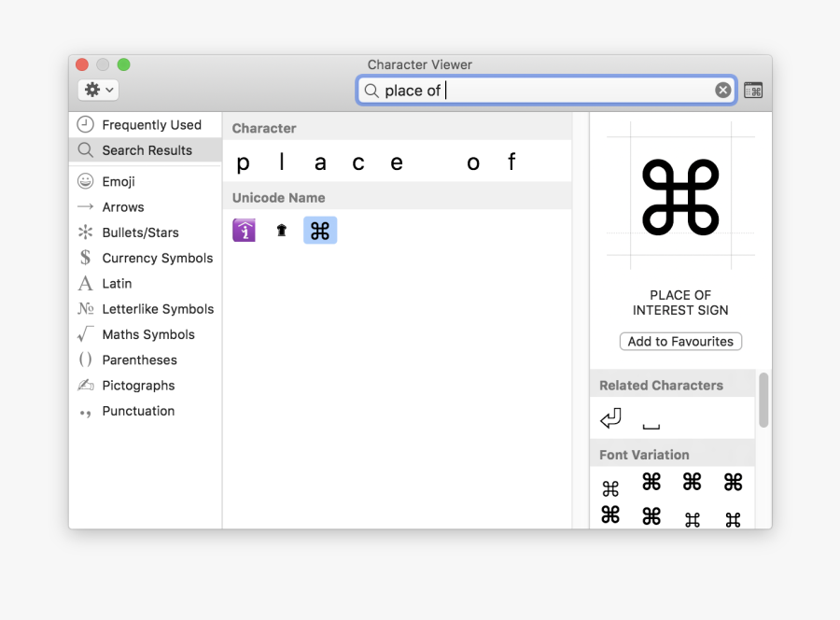
Task: Select the Place of Interest Sign search result
Action: 320,230
